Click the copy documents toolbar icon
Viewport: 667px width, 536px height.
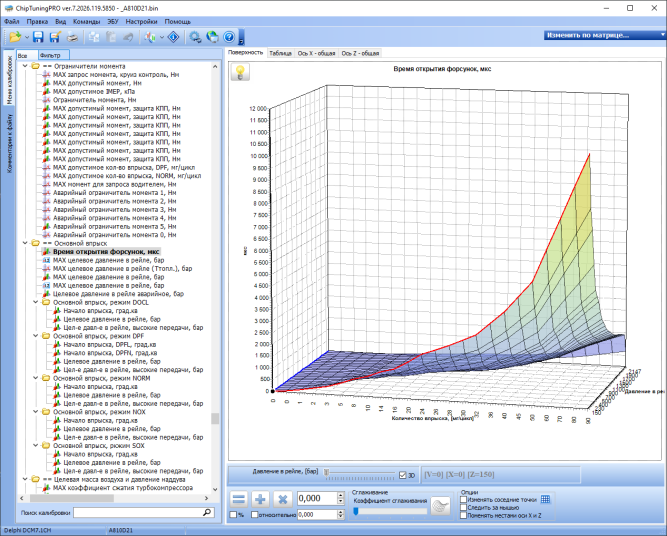pos(94,37)
